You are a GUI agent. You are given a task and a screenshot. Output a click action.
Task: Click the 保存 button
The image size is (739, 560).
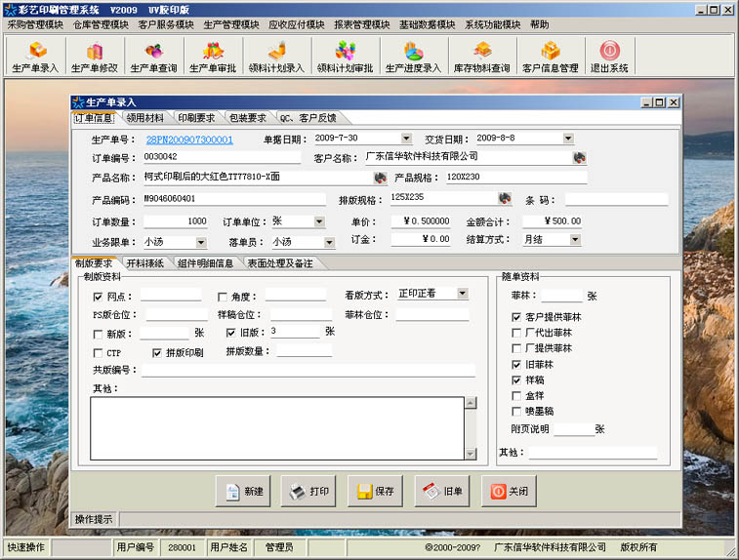(x=376, y=492)
